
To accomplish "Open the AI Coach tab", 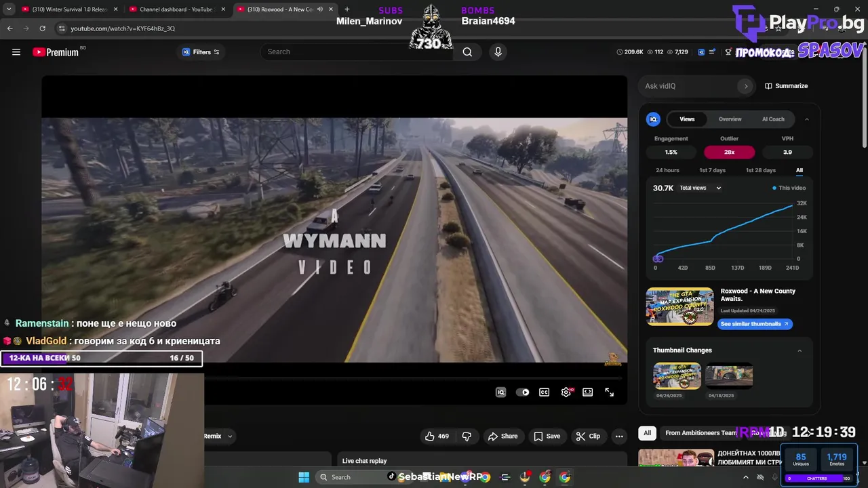I will tap(773, 119).
